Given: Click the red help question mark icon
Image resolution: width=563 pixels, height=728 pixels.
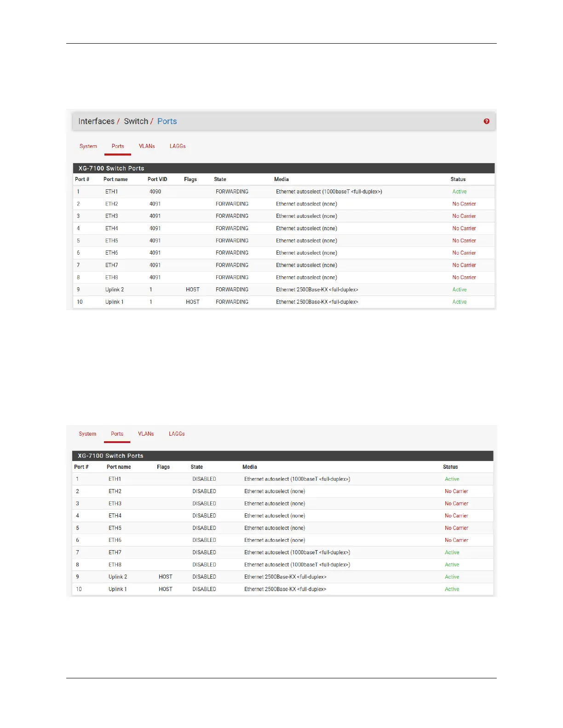Looking at the screenshot, I should click(486, 121).
